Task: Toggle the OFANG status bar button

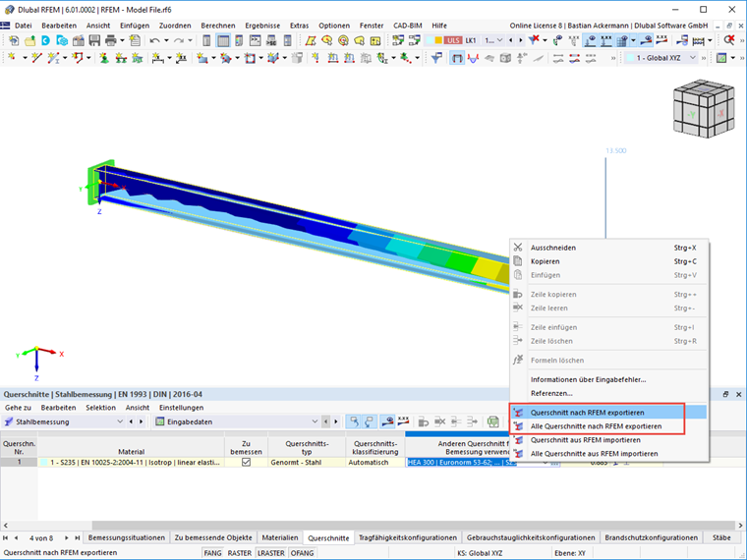Action: 302,553
